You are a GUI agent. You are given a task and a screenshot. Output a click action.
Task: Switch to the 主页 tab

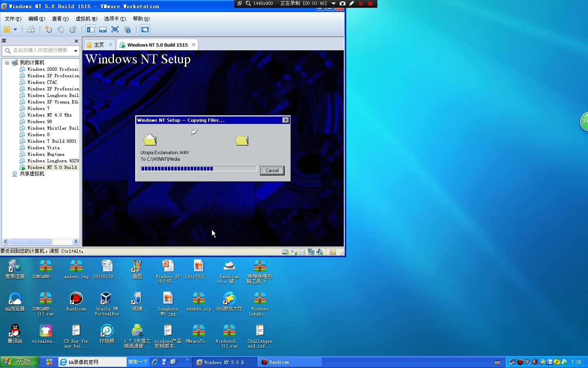[99, 45]
